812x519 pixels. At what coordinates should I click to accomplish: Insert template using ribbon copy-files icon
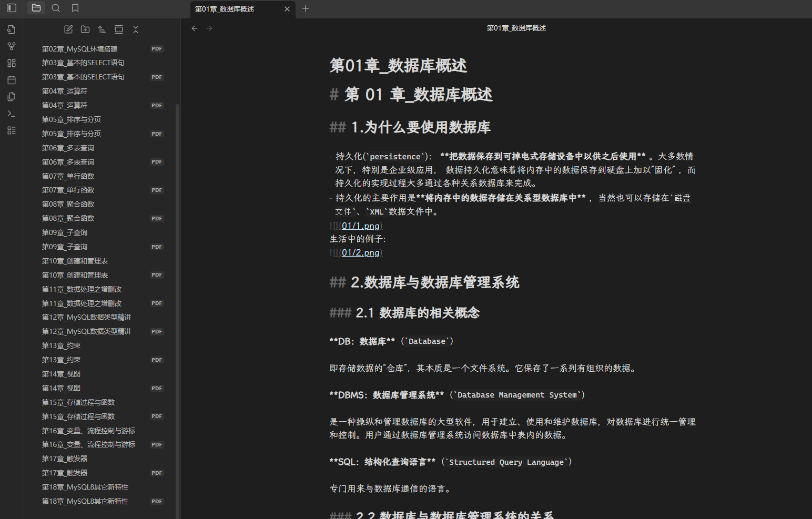12,97
